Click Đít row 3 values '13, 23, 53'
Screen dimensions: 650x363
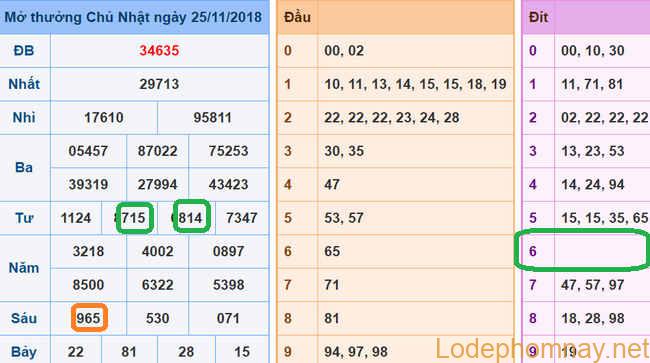tap(593, 151)
